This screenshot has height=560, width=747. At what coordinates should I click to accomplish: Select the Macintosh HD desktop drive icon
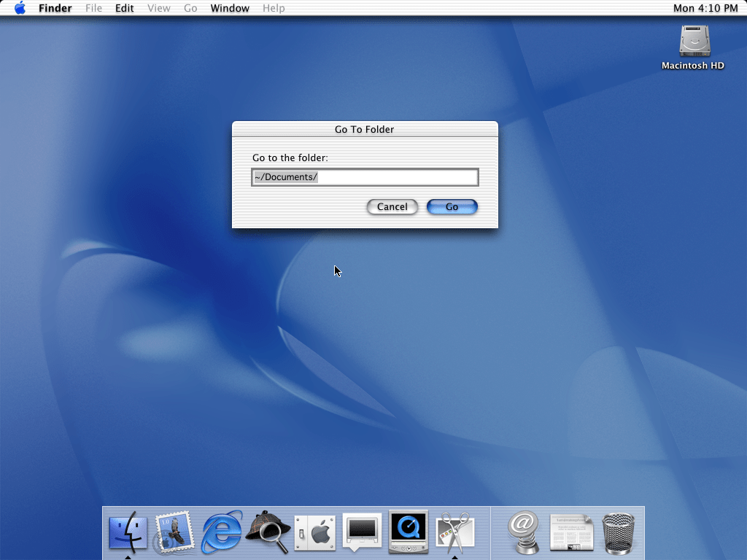[694, 42]
